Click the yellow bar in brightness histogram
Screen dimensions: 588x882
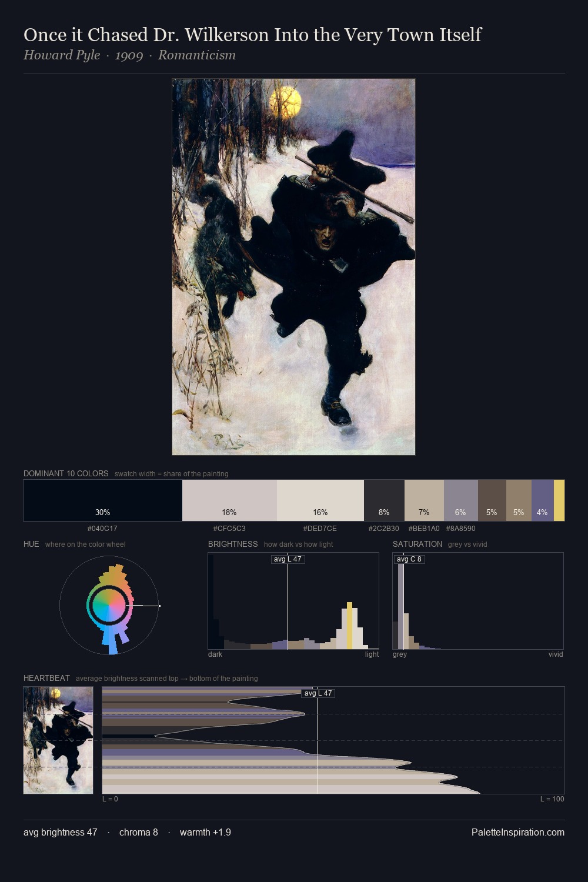point(349,626)
